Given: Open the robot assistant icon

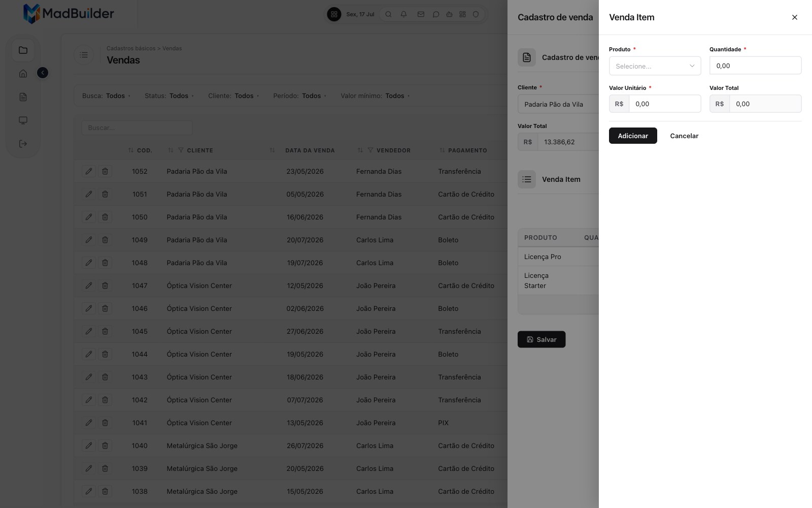Looking at the screenshot, I should click(x=449, y=14).
